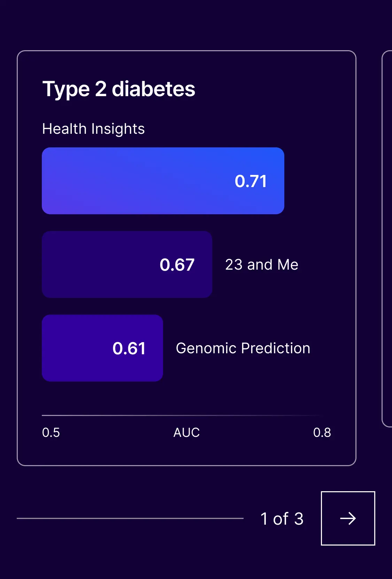Screen dimensions: 392x579
Task: Click the partially visible next card
Action: coord(387,237)
